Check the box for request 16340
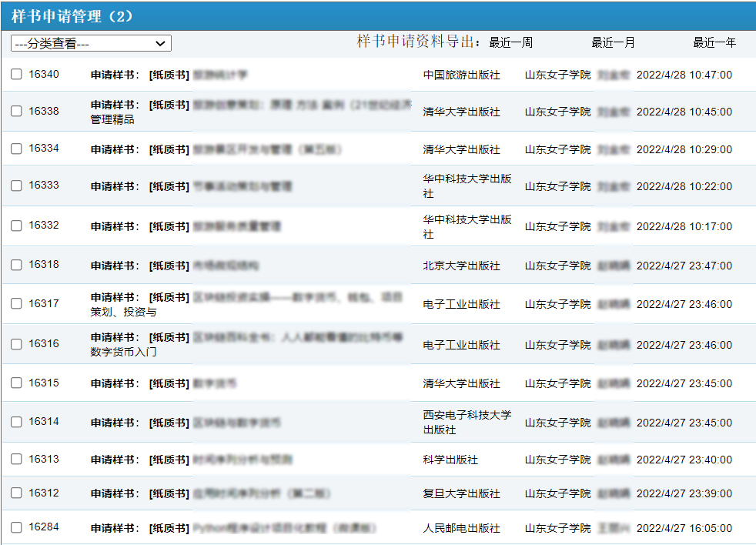Screen dimensions: 756x545 pos(16,75)
